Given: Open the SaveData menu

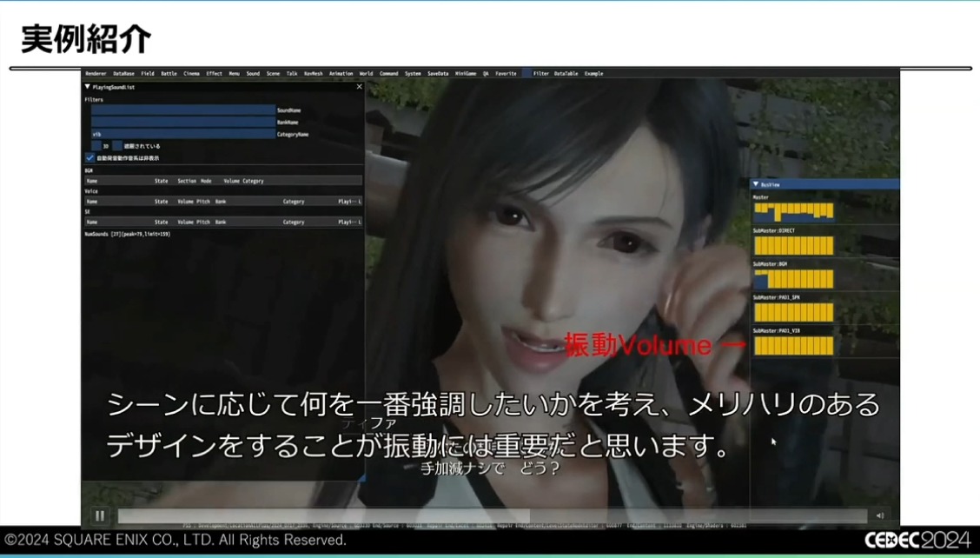Looking at the screenshot, I should [x=438, y=74].
